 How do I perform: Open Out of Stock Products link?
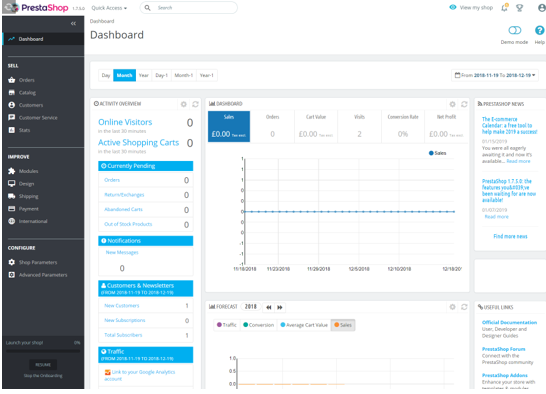128,224
